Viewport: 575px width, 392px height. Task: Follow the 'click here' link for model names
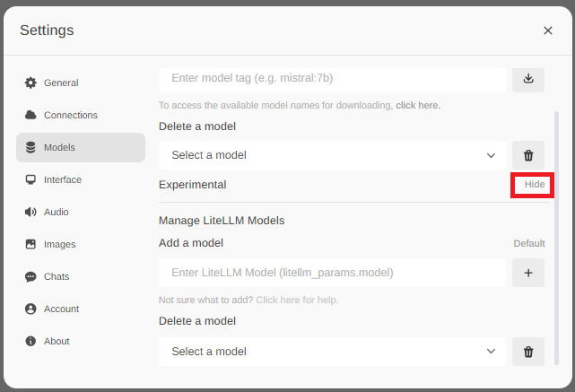click(417, 105)
